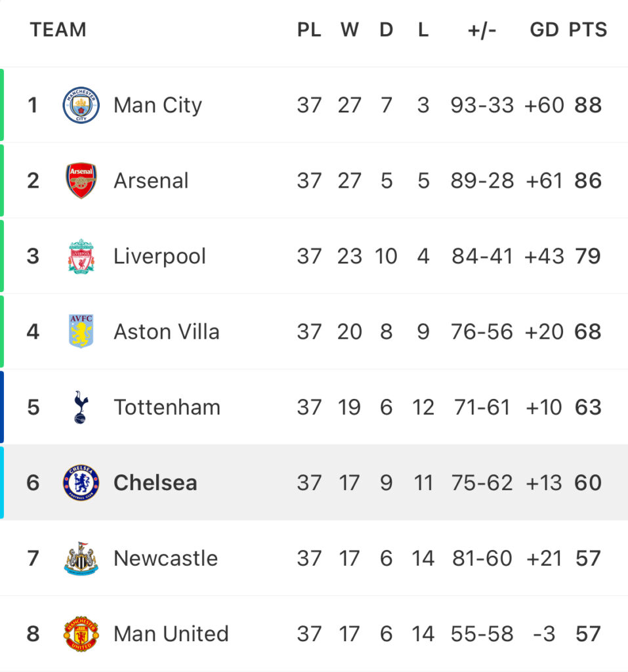Click the PL column header
Viewport: 628px width, 672px height.
tap(309, 30)
